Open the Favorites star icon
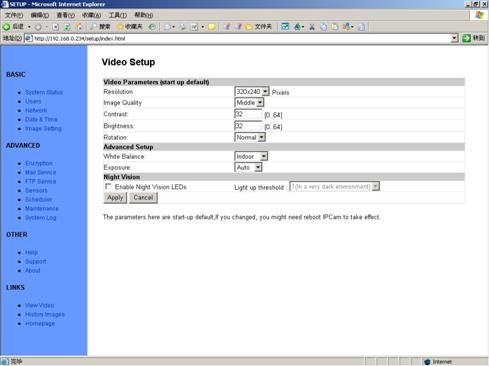The width and height of the screenshot is (489, 366). [120, 27]
